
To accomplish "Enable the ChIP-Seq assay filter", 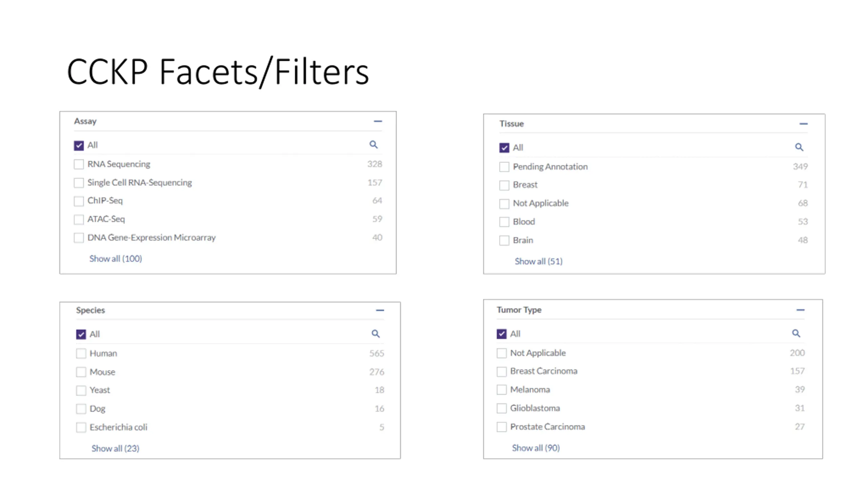I will click(x=79, y=201).
